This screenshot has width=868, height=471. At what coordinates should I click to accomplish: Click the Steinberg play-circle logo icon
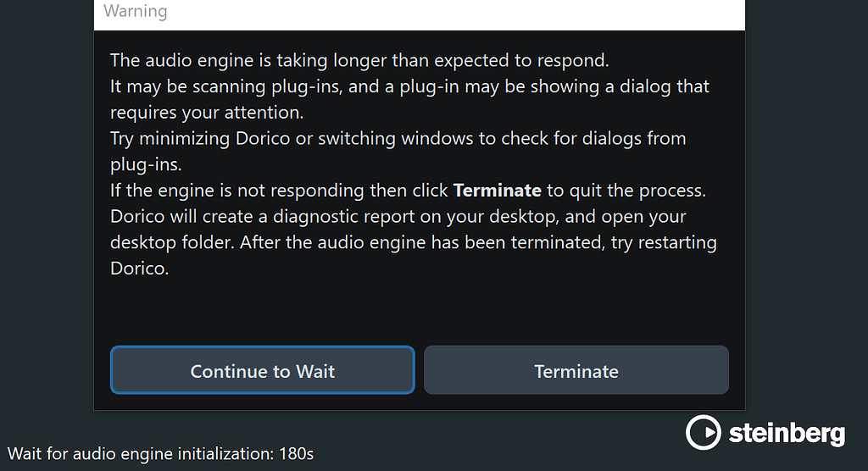(x=703, y=433)
